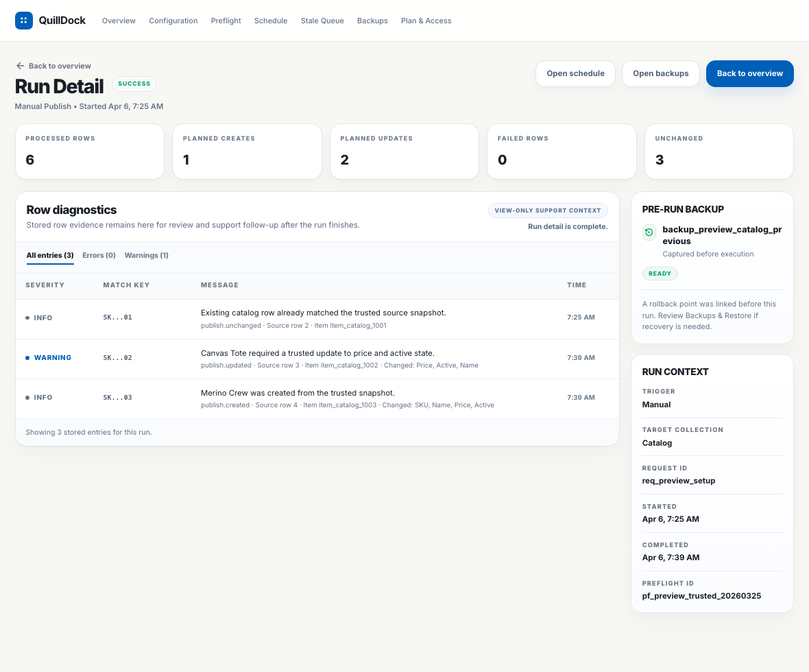Image resolution: width=809 pixels, height=672 pixels.
Task: Click the blue Back to overview button
Action: tap(749, 73)
